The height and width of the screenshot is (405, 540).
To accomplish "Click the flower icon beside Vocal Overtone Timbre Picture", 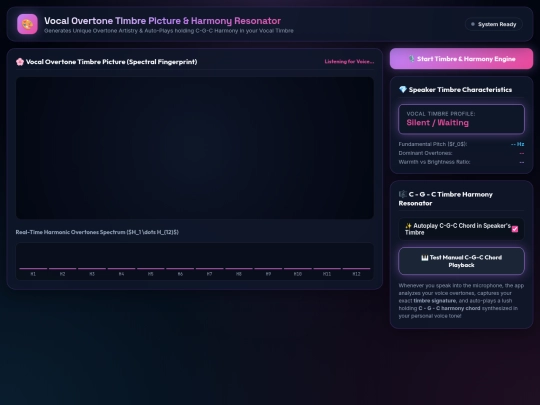I will (x=20, y=62).
